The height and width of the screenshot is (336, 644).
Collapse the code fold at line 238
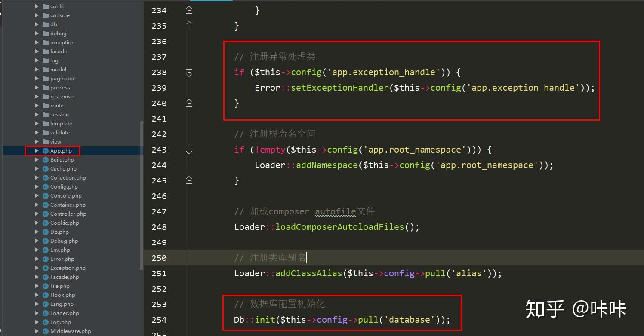(x=188, y=72)
